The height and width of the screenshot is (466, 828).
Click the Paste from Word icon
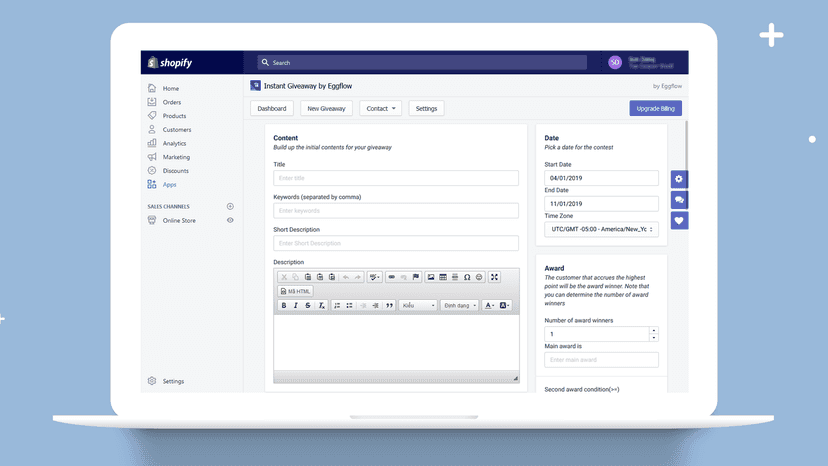(x=332, y=277)
